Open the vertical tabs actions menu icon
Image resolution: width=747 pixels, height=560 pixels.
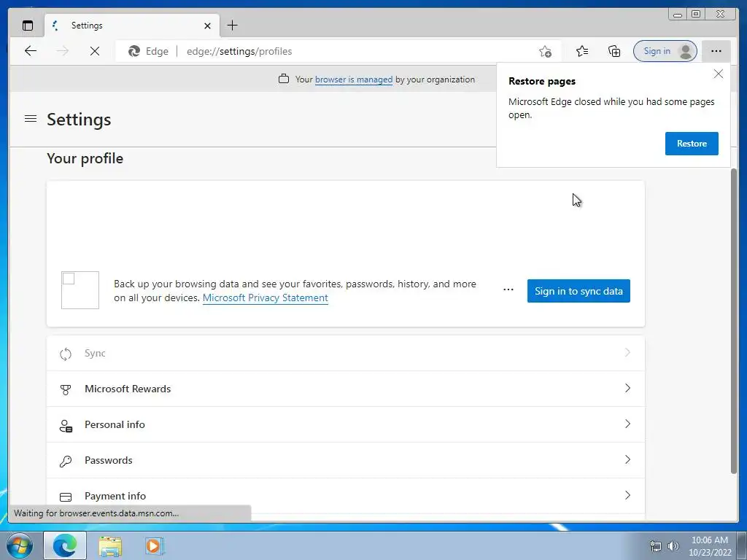point(28,26)
